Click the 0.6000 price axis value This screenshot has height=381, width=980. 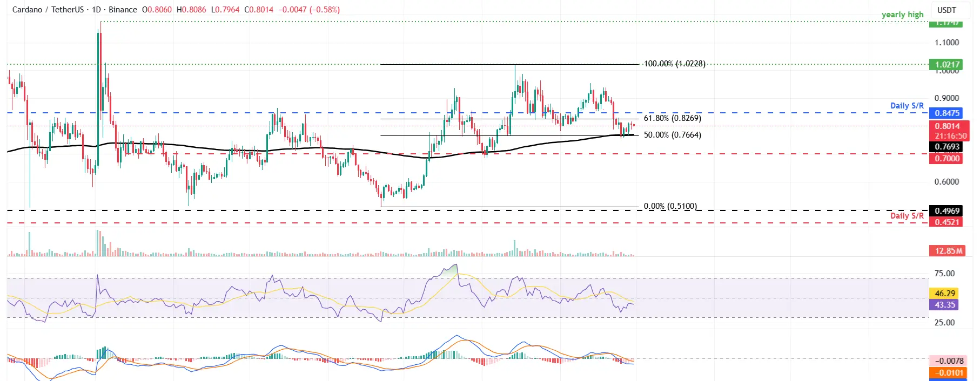tap(947, 182)
